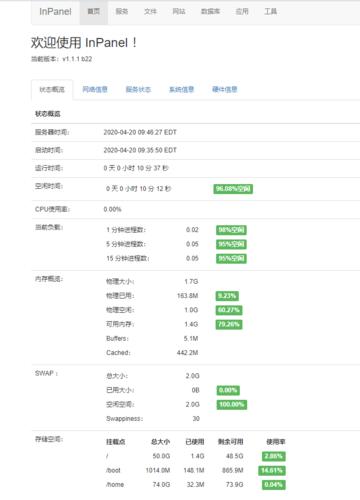The height and width of the screenshot is (500, 360).
Task: Click SWAP used size value 0B
Action: tap(196, 390)
